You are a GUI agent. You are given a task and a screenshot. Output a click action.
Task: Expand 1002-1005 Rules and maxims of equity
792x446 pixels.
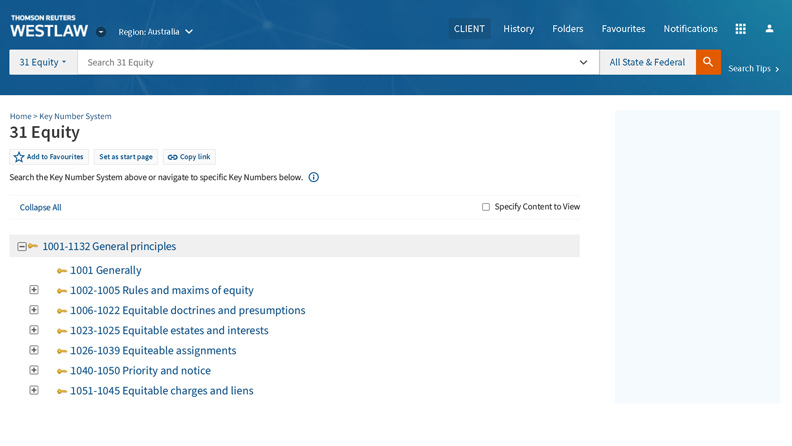[34, 290]
